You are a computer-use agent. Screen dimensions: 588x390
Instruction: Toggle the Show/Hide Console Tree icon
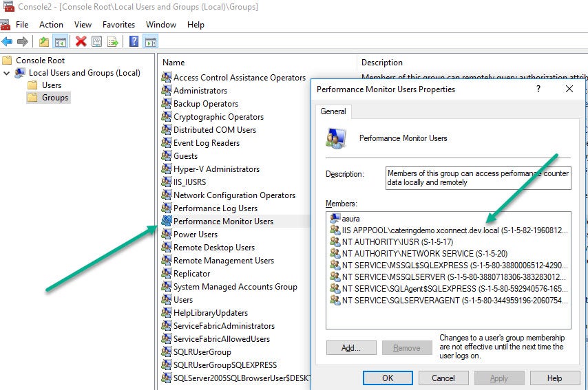pos(61,41)
